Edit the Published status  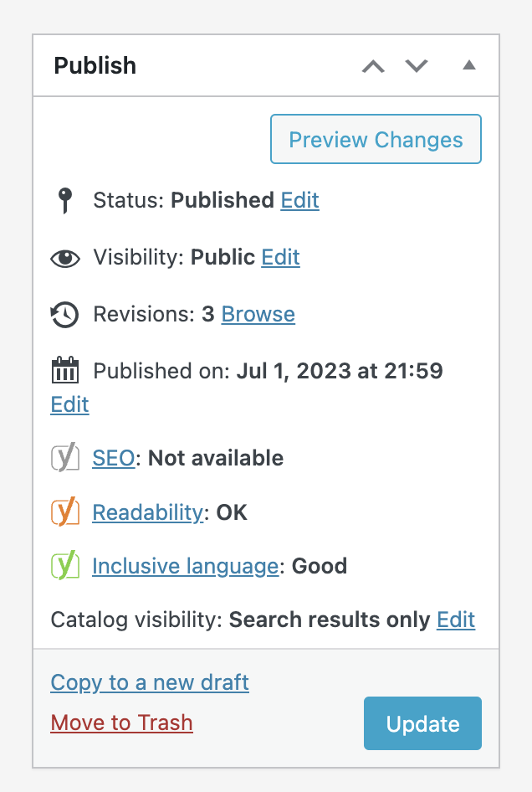[299, 200]
